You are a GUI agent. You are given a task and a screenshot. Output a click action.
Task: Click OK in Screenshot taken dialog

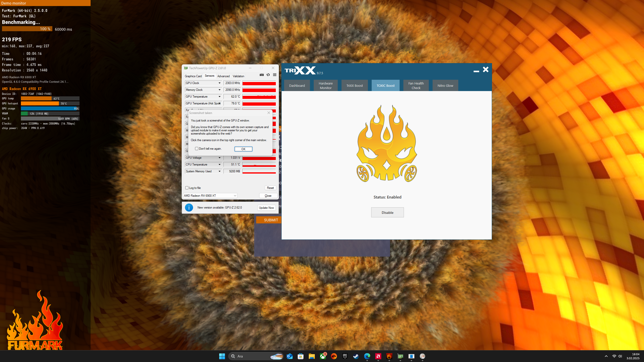243,149
